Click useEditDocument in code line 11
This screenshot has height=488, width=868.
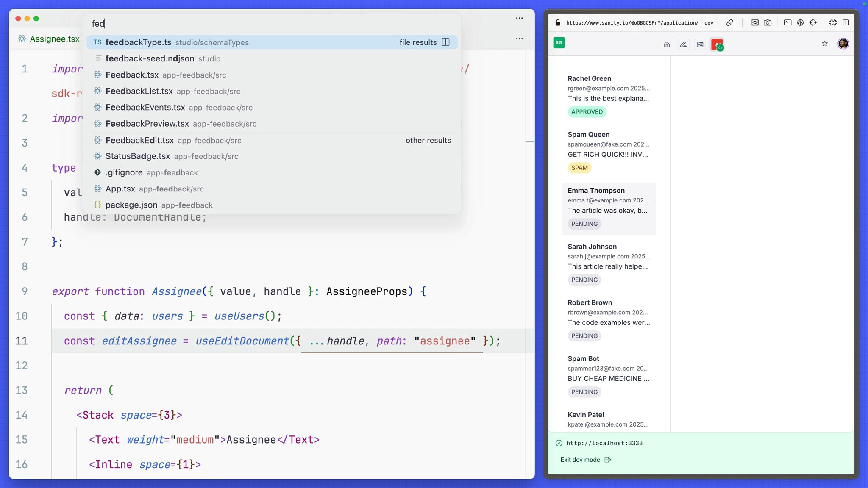point(242,341)
